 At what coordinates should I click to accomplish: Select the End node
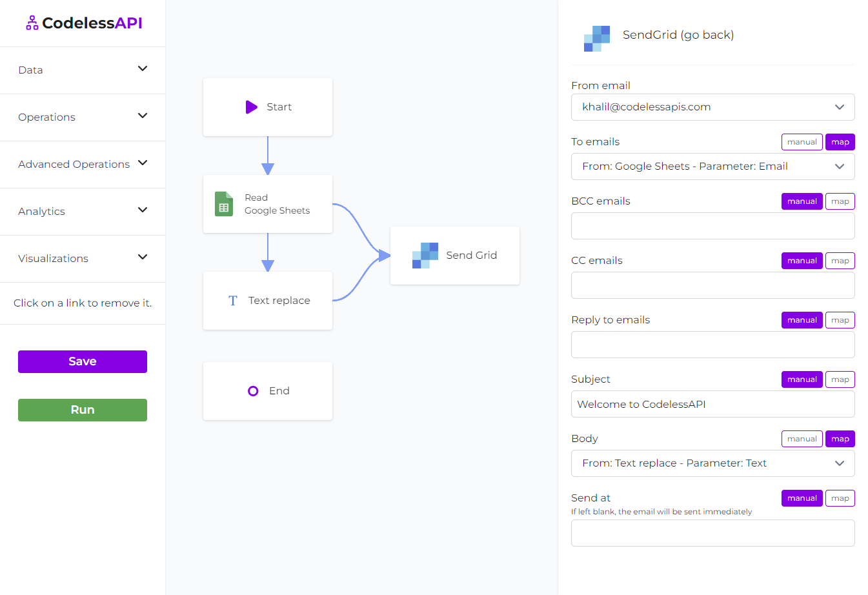(268, 391)
